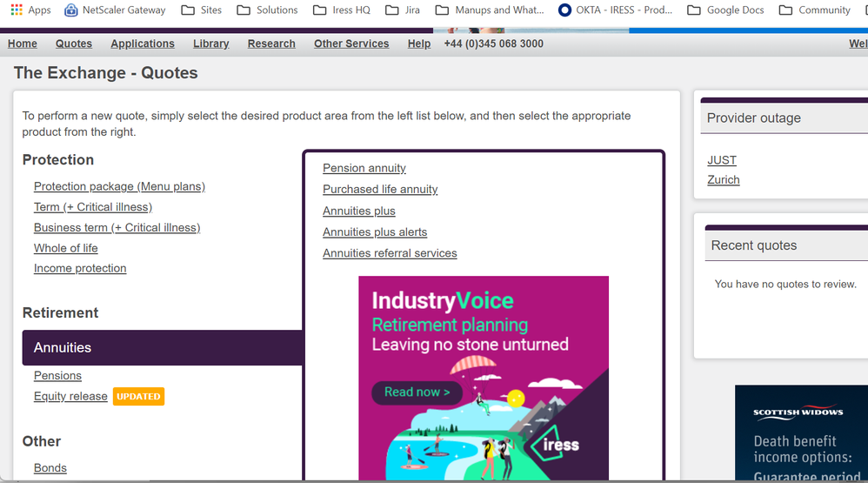Select Income protection product
868x483 pixels.
[x=80, y=268]
